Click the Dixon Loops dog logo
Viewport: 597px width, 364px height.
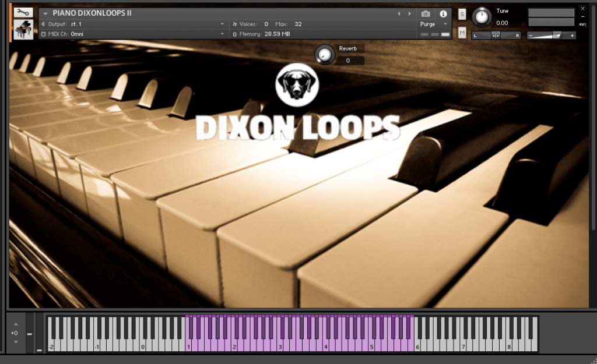(297, 85)
